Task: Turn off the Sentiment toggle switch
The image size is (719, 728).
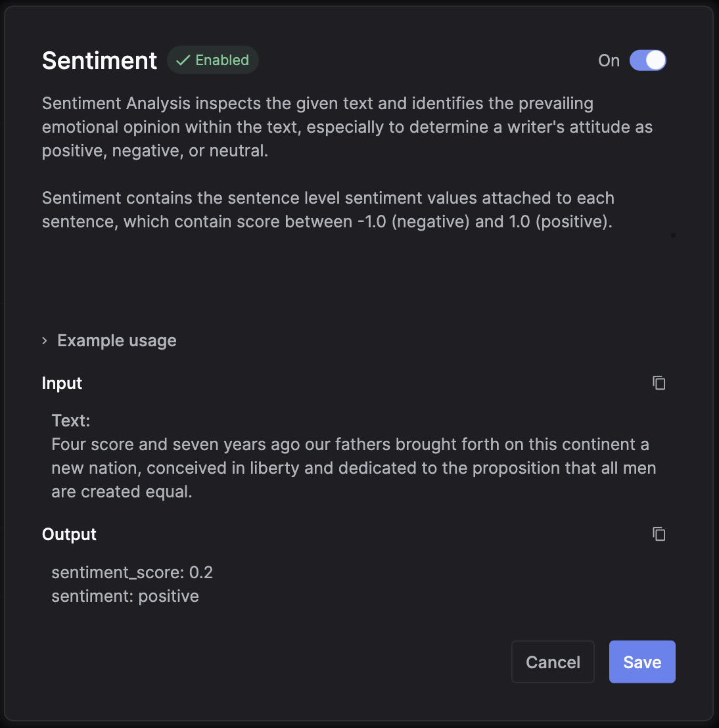Action: [647, 60]
